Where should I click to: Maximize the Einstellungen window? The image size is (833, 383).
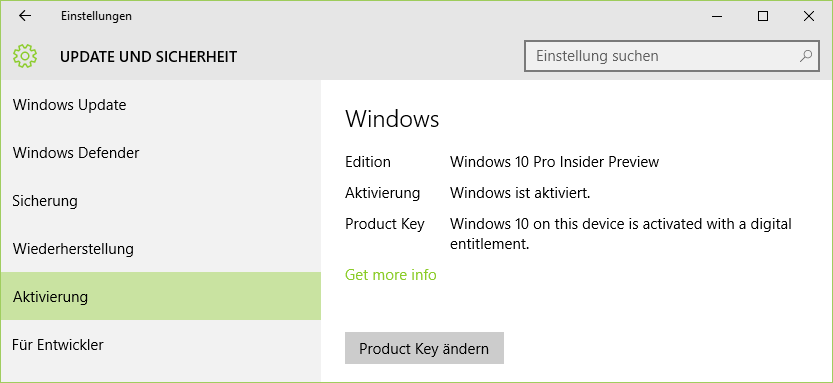pyautogui.click(x=763, y=16)
